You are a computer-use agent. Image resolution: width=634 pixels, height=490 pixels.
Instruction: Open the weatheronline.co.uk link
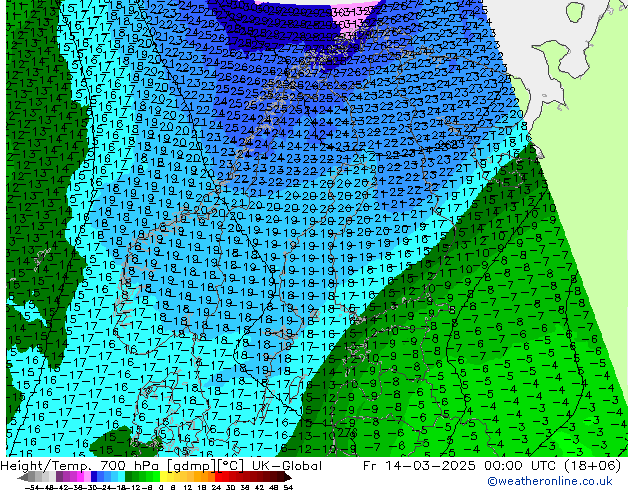(549, 481)
